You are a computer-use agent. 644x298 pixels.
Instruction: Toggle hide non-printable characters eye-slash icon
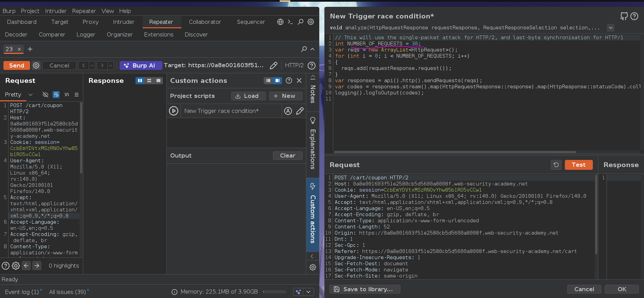[x=45, y=94]
